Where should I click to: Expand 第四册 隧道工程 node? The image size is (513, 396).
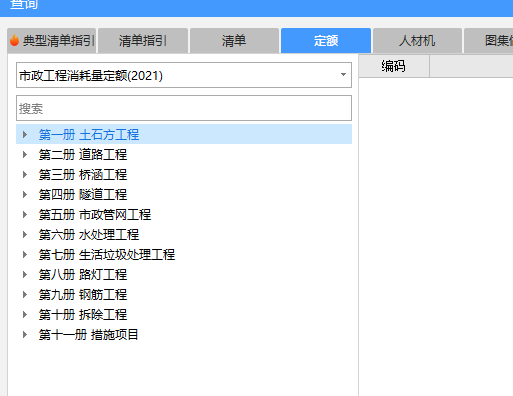pos(25,194)
